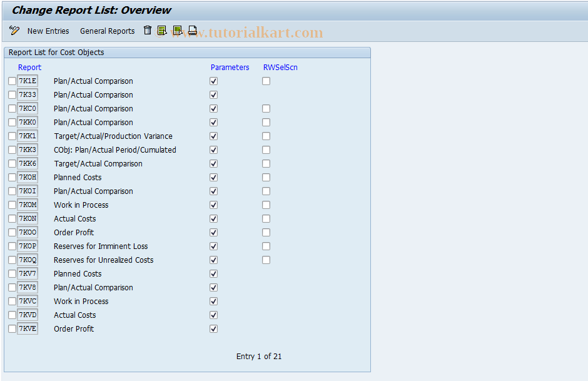Select the Delete trash icon
The height and width of the screenshot is (381, 588).
pyautogui.click(x=148, y=30)
